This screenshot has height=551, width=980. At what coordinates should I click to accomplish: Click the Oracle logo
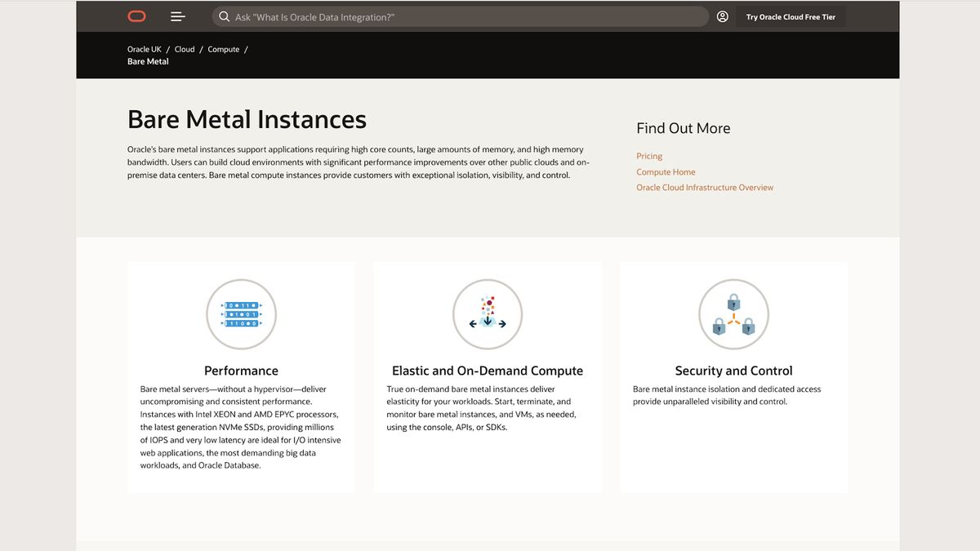coord(136,16)
